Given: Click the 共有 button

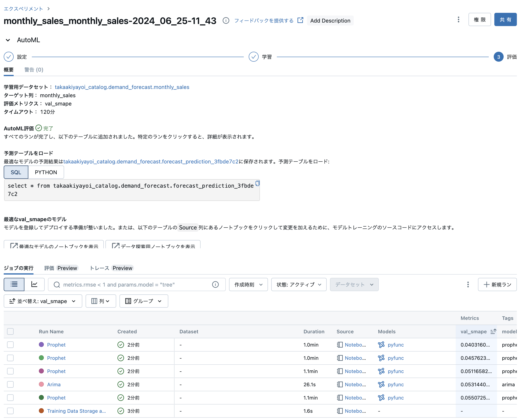Looking at the screenshot, I should click(x=505, y=20).
